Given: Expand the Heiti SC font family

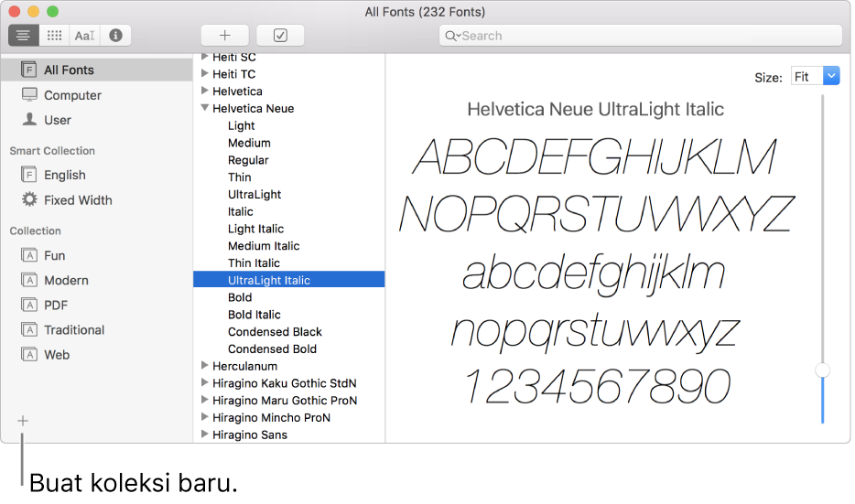Looking at the screenshot, I should (204, 56).
